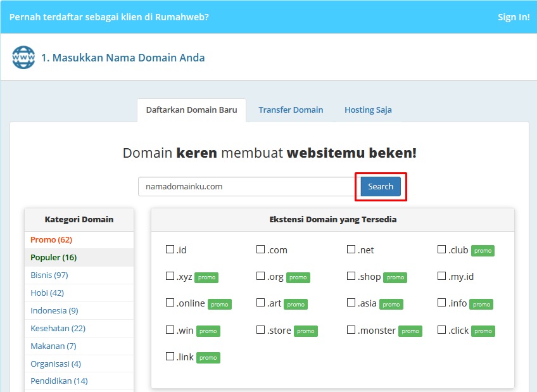Check the .shop extension checkbox
This screenshot has width=537, height=392.
point(350,276)
